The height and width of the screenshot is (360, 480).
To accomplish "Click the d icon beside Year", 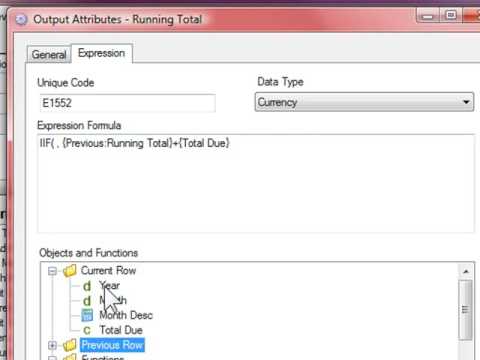I will point(87,286).
